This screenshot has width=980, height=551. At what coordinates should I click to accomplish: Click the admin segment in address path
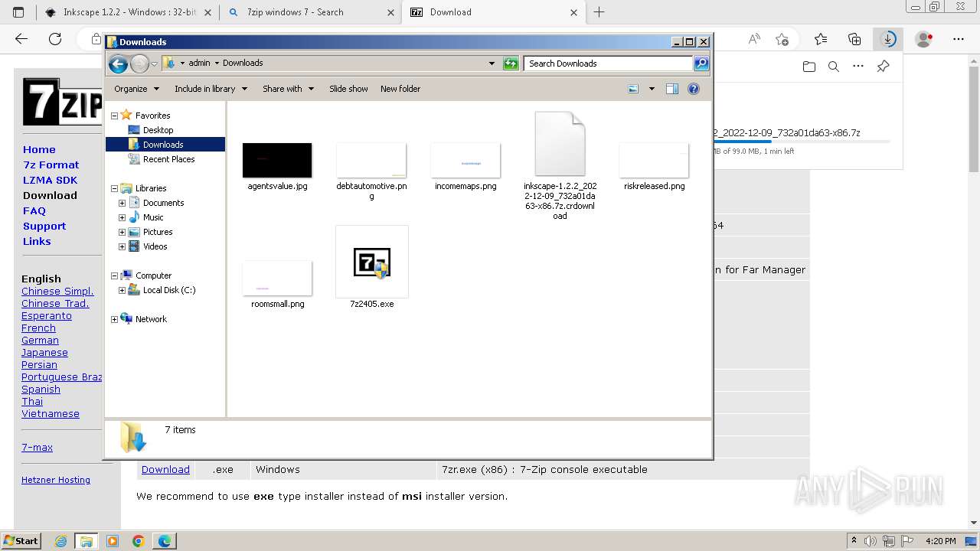(x=199, y=63)
